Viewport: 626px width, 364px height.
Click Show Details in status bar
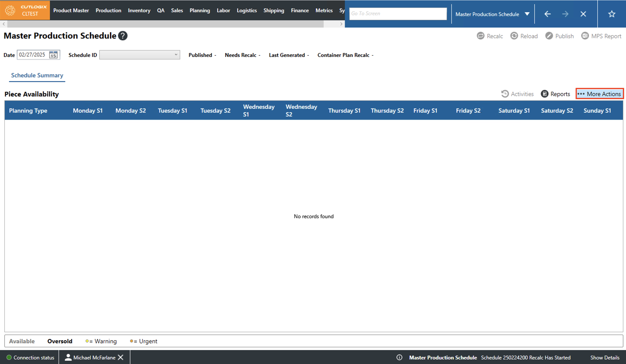[x=605, y=358]
